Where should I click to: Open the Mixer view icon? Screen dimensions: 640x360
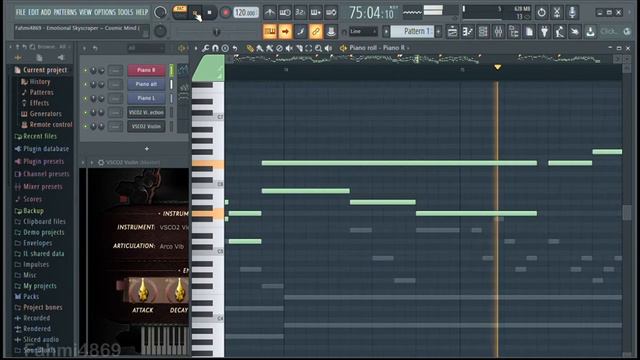pyautogui.click(x=498, y=31)
